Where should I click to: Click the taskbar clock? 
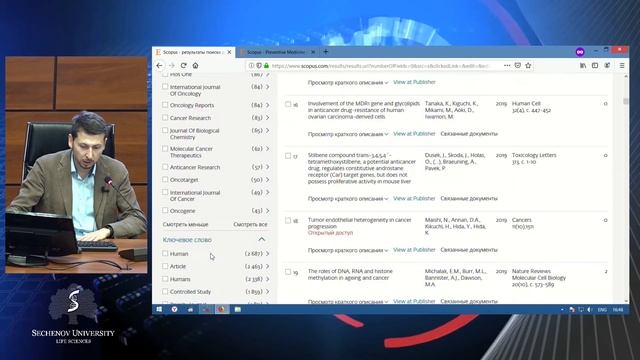[x=618, y=310]
